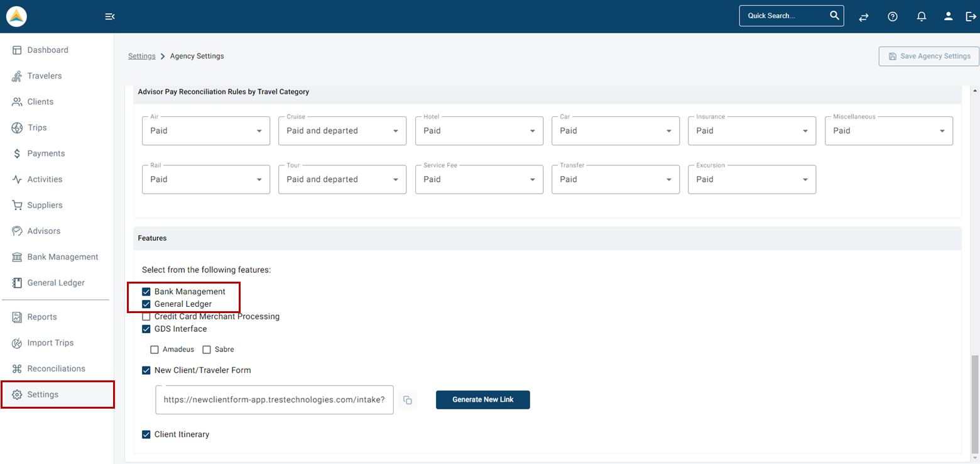Select the Import Trips sidebar icon
This screenshot has width=980, height=464.
click(x=50, y=343)
